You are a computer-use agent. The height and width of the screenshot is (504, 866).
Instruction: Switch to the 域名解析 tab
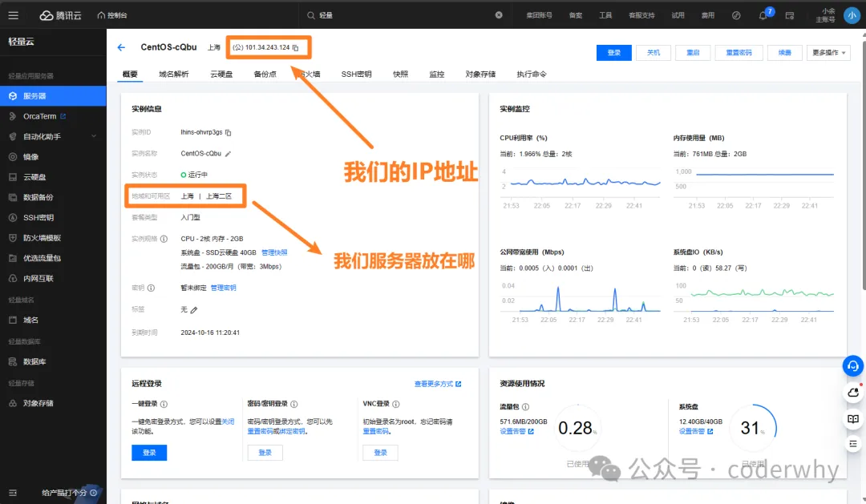click(174, 74)
